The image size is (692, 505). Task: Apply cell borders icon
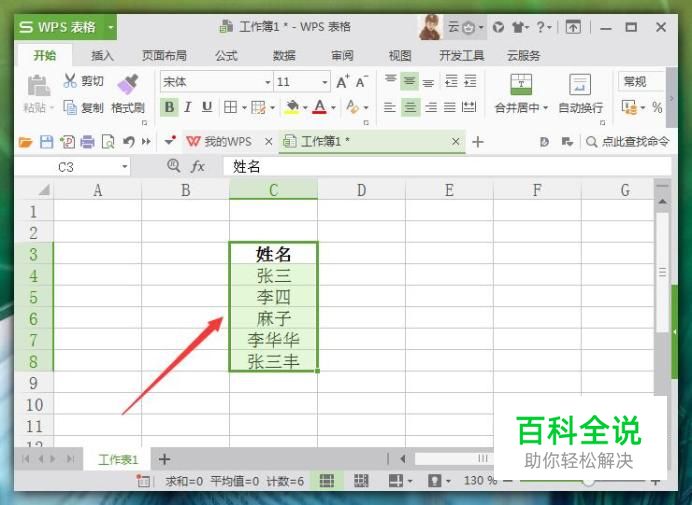[x=230, y=107]
